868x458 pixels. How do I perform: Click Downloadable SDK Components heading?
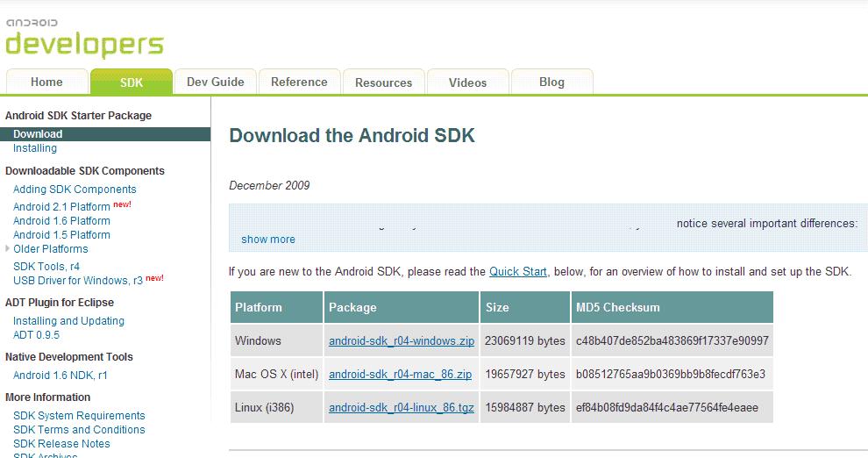85,171
